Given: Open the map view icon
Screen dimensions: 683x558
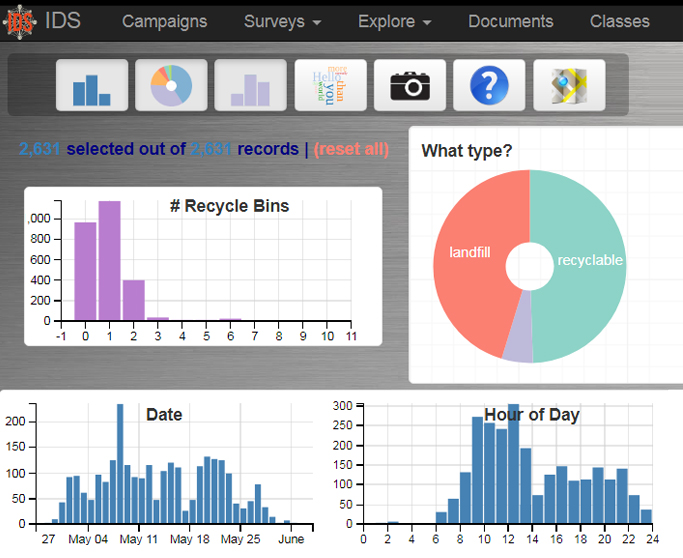Looking at the screenshot, I should (569, 85).
